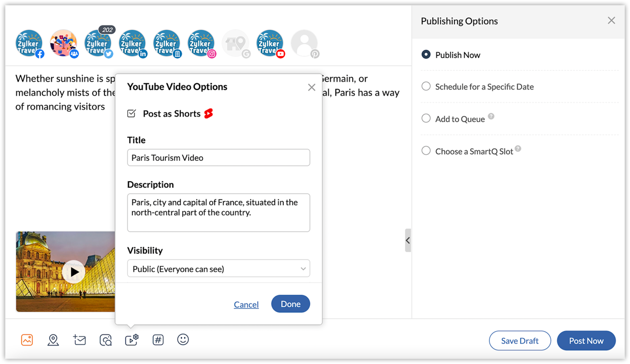Click the Done button
Viewport: 630px width, 364px height.
click(290, 304)
